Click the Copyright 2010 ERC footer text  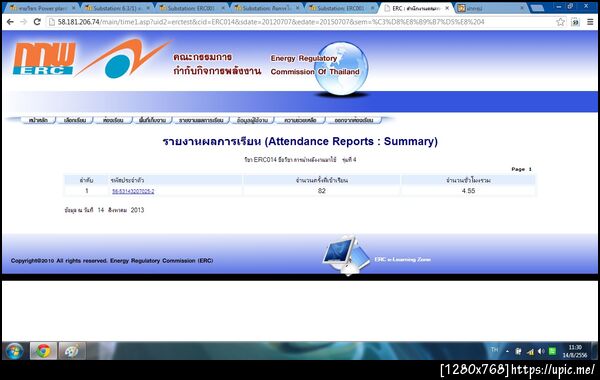(112, 261)
